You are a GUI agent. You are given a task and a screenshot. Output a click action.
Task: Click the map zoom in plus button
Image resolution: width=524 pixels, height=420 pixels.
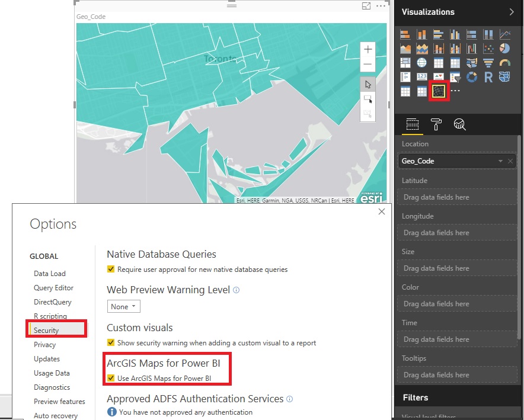(368, 49)
